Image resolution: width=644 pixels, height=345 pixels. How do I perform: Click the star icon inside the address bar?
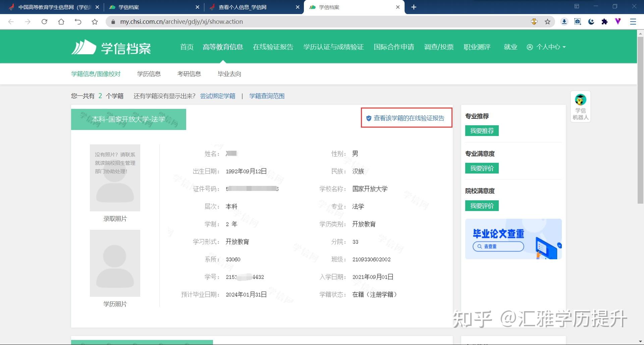pyautogui.click(x=548, y=22)
